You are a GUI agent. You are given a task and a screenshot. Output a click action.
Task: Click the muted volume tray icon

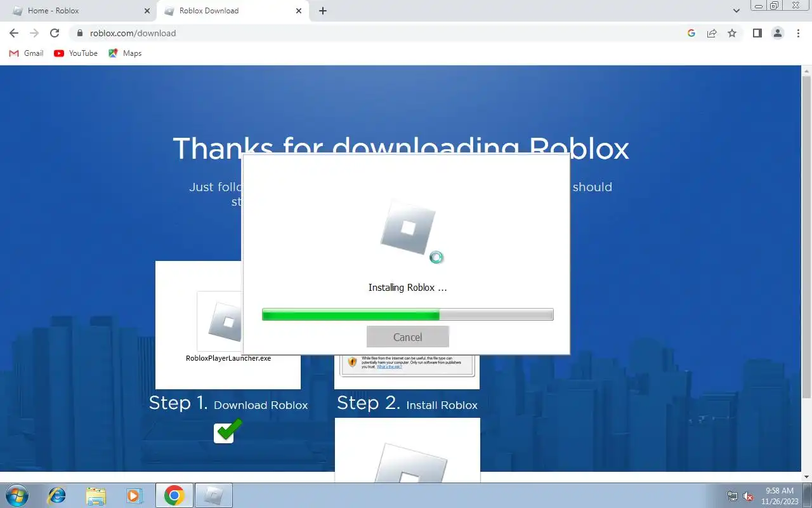748,496
